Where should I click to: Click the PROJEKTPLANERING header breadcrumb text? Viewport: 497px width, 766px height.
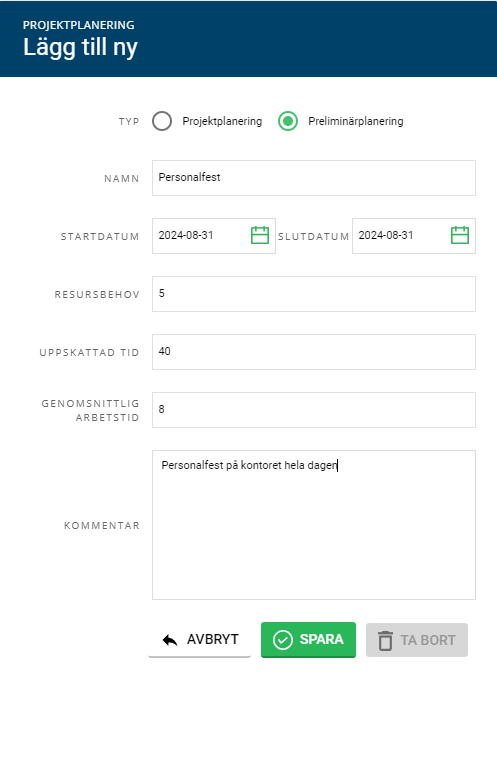(79, 25)
